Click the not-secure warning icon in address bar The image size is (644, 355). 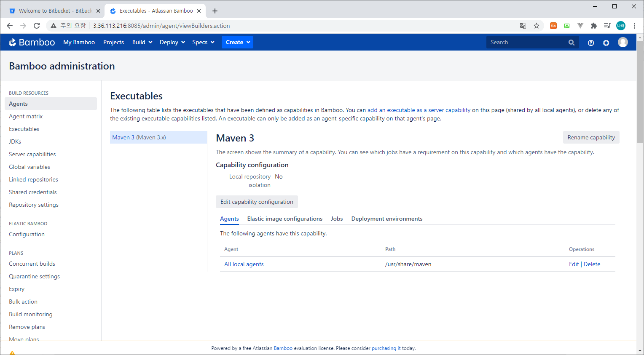point(54,26)
